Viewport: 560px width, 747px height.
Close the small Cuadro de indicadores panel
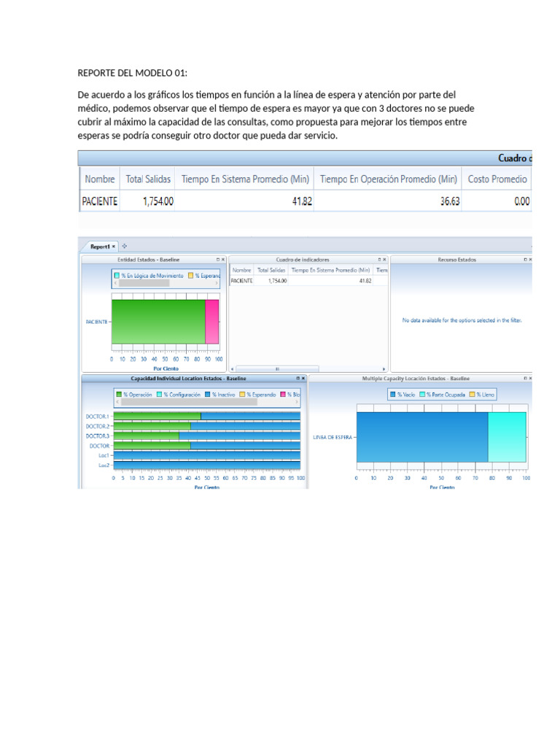coord(385,260)
